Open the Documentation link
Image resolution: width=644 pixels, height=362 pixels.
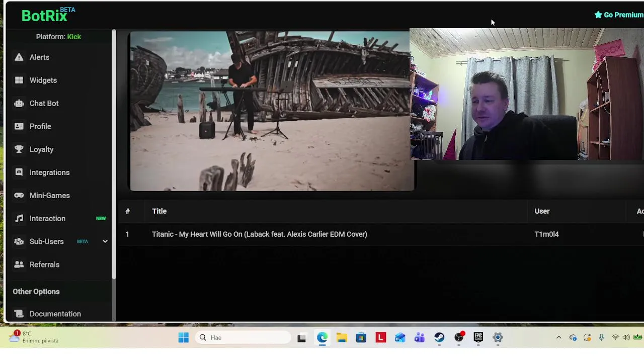pyautogui.click(x=55, y=314)
